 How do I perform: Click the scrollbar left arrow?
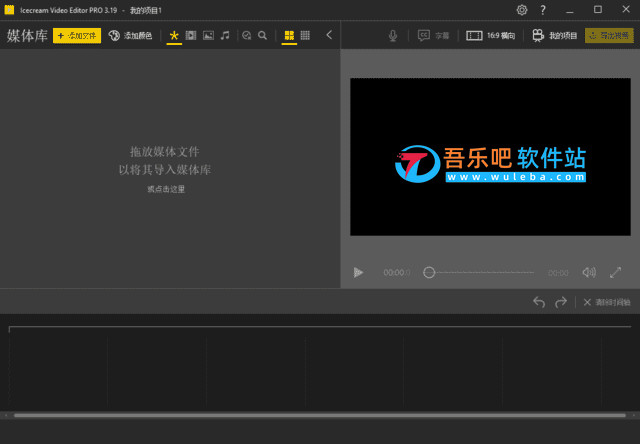click(x=6, y=415)
